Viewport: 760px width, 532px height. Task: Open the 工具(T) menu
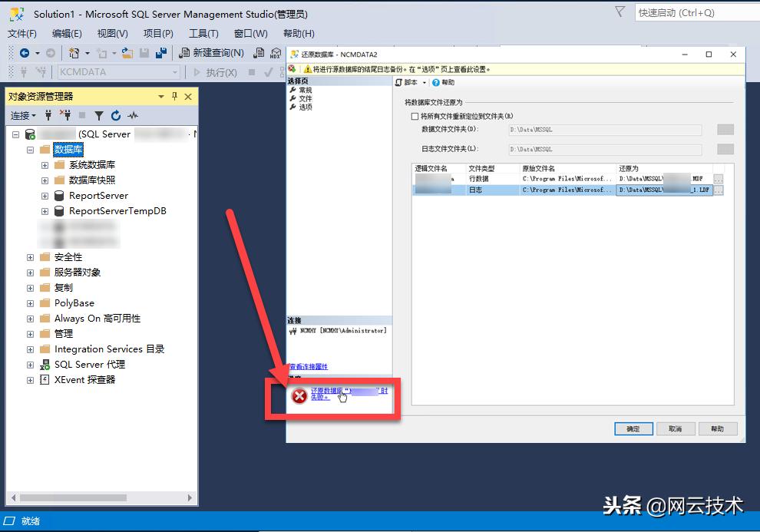pyautogui.click(x=202, y=34)
